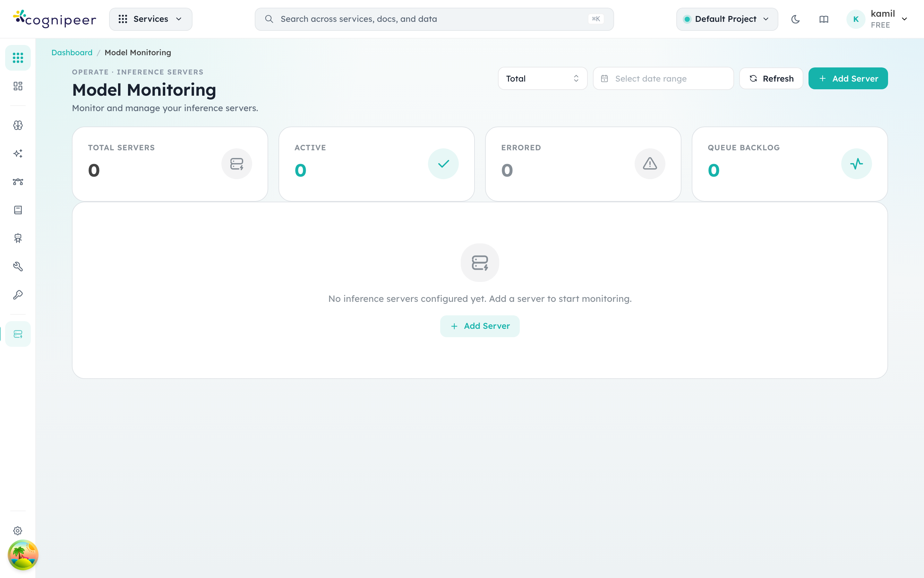Image resolution: width=924 pixels, height=578 pixels.
Task: Click the Active checkmark icon
Action: coord(443,164)
